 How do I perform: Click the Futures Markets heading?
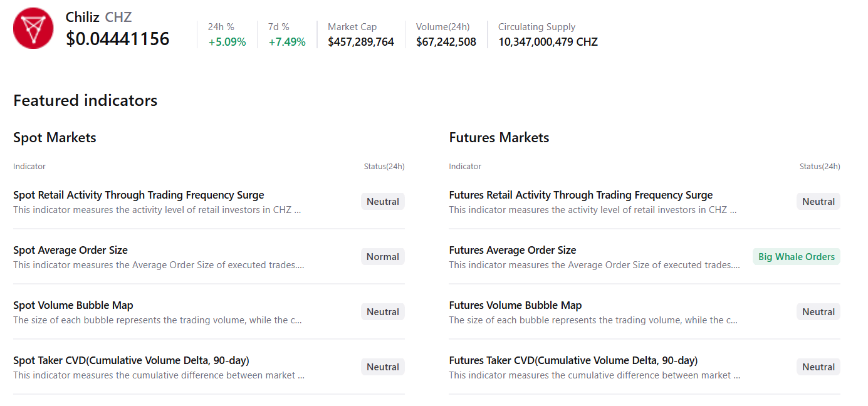coord(499,137)
